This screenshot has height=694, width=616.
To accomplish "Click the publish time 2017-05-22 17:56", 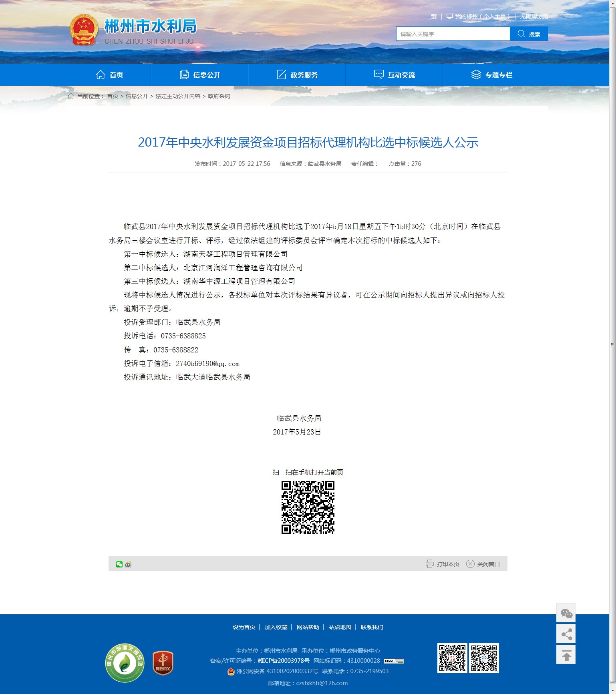I will pyautogui.click(x=246, y=164).
